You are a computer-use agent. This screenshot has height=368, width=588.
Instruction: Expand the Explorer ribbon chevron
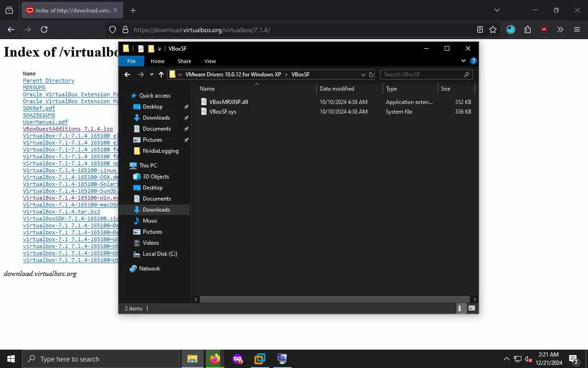[464, 61]
